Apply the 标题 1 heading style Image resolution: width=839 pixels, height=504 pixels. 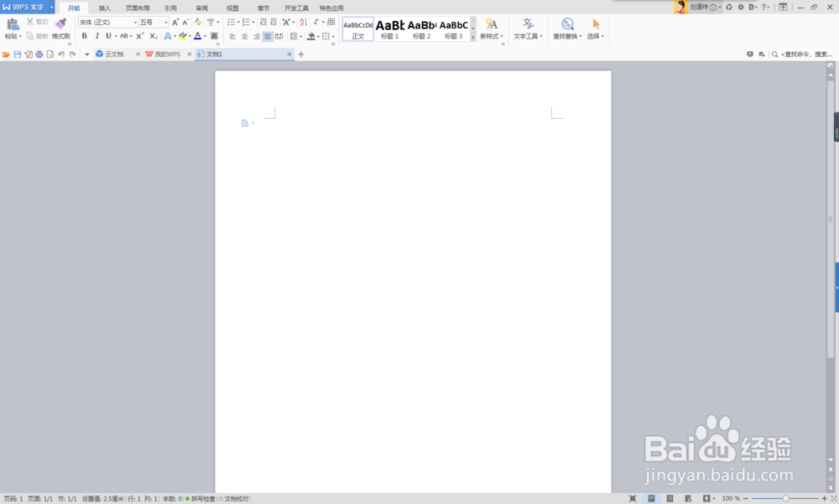391,29
